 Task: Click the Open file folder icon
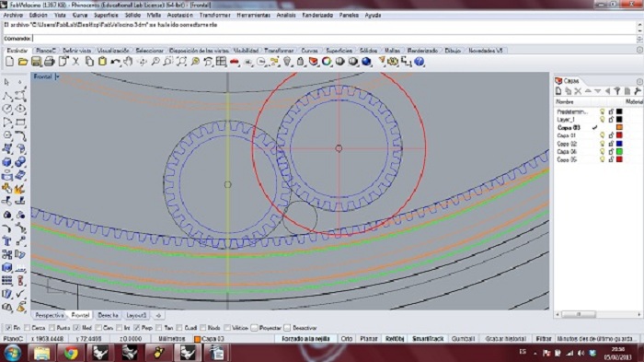[x=23, y=62]
